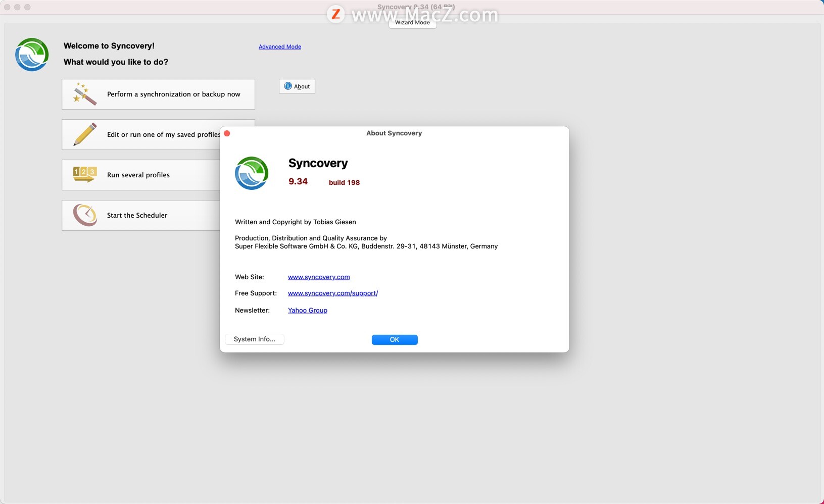
Task: Click the blue info icon on About button
Action: pyautogui.click(x=288, y=86)
